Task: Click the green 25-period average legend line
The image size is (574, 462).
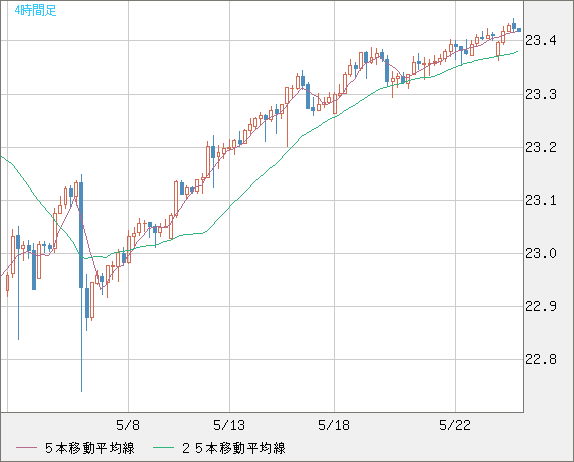Action: pyautogui.click(x=163, y=448)
